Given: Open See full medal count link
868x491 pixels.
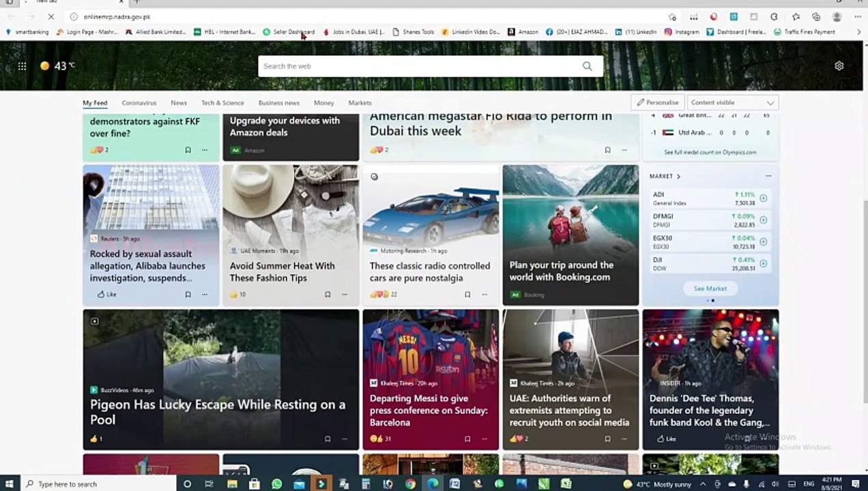Looking at the screenshot, I should 710,152.
